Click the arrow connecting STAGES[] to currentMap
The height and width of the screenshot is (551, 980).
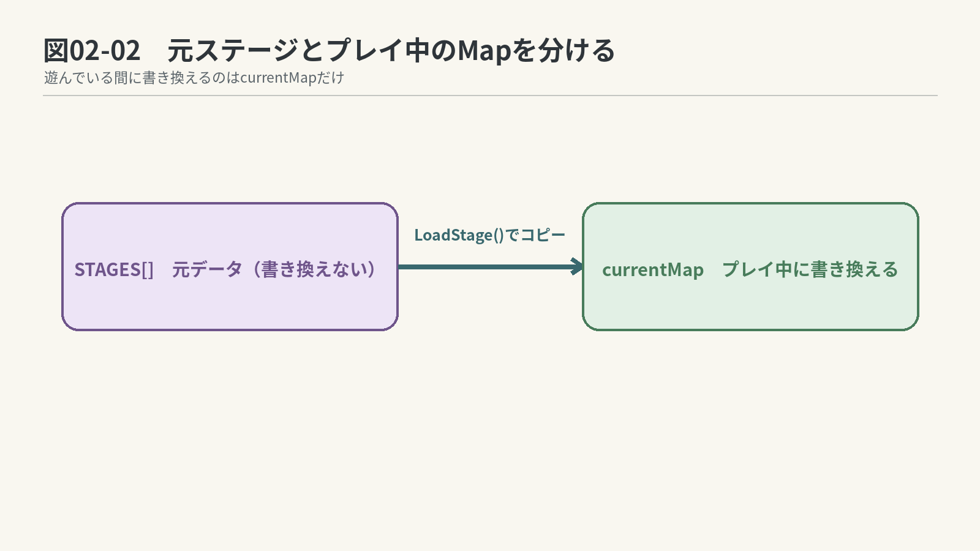(491, 266)
